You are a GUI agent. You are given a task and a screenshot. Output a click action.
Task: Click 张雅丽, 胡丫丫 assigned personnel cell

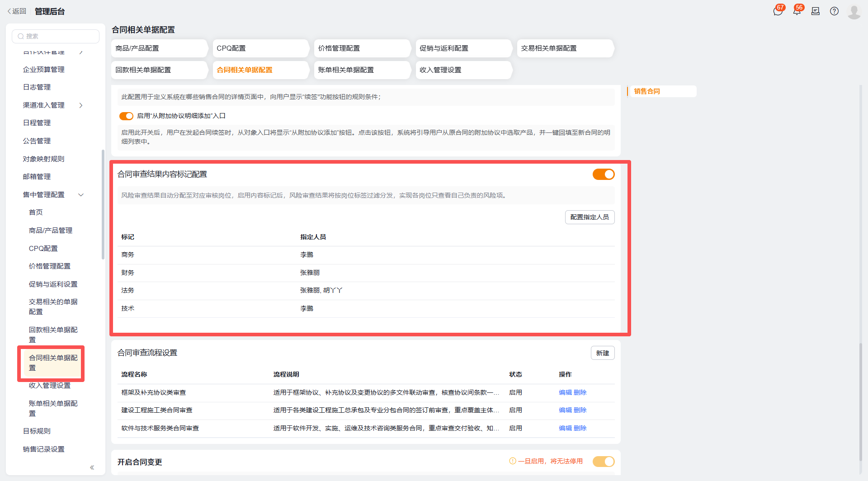pos(321,291)
